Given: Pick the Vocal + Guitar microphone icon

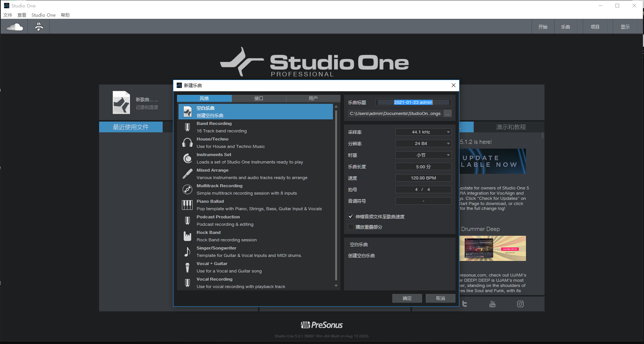Looking at the screenshot, I should 187,267.
